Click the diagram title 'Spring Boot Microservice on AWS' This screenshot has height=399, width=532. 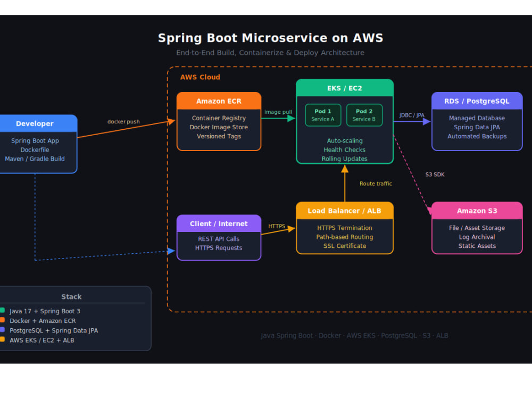(270, 38)
